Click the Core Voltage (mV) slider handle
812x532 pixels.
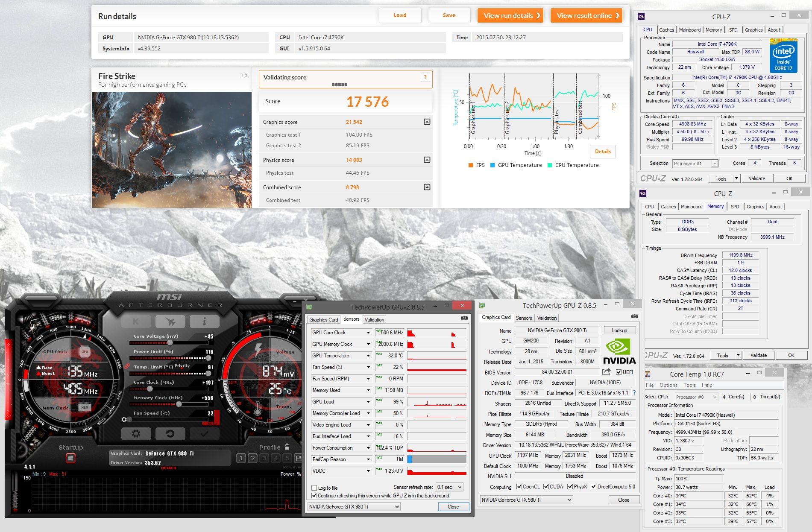coord(170,343)
